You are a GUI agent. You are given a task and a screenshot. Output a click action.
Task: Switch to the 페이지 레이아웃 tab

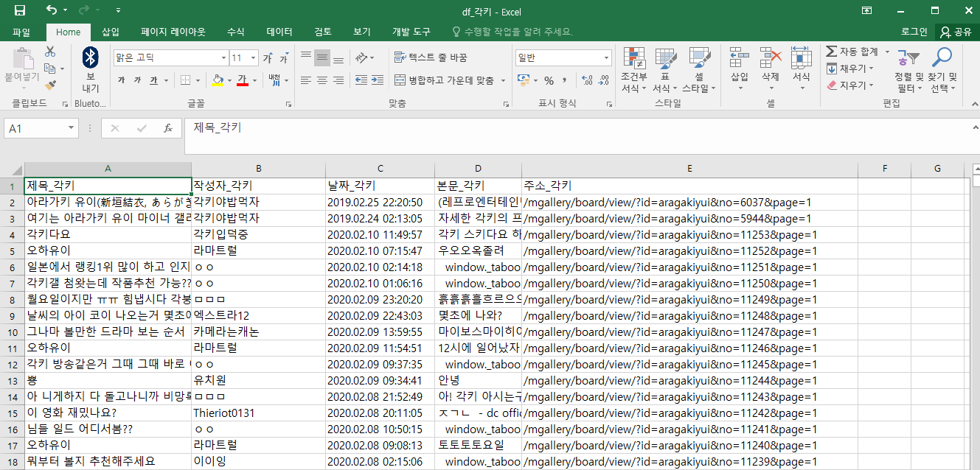[173, 32]
